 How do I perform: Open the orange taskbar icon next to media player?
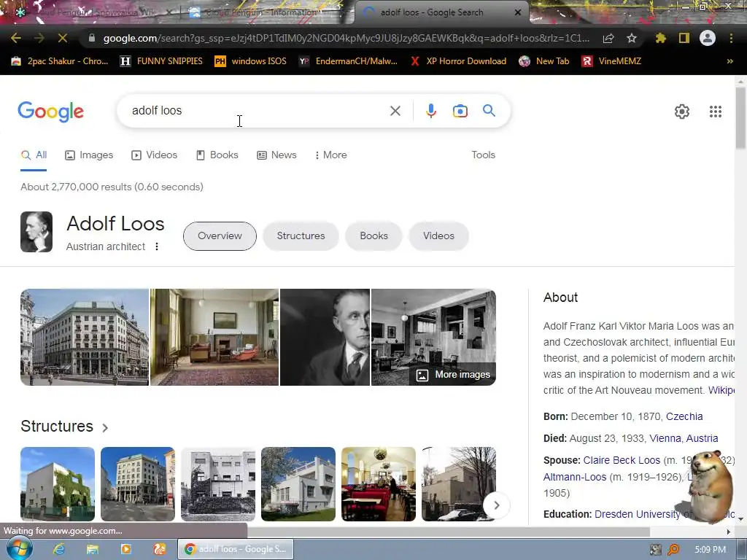160,549
